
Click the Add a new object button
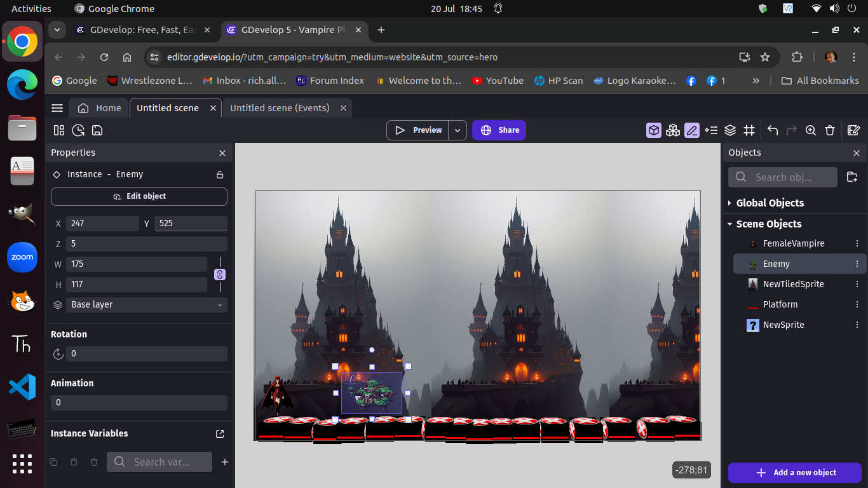tap(795, 473)
